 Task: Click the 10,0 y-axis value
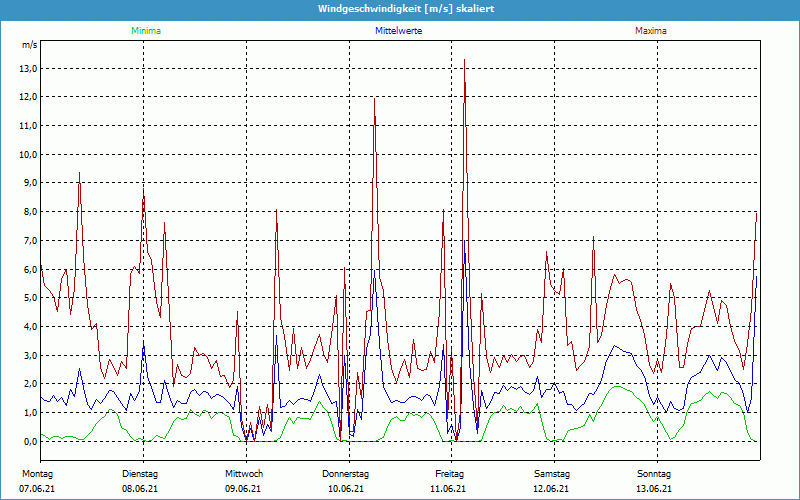click(x=28, y=155)
